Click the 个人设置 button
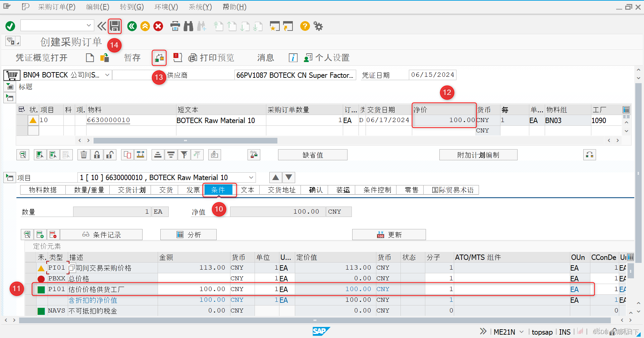The height and width of the screenshot is (338, 644). tap(327, 58)
